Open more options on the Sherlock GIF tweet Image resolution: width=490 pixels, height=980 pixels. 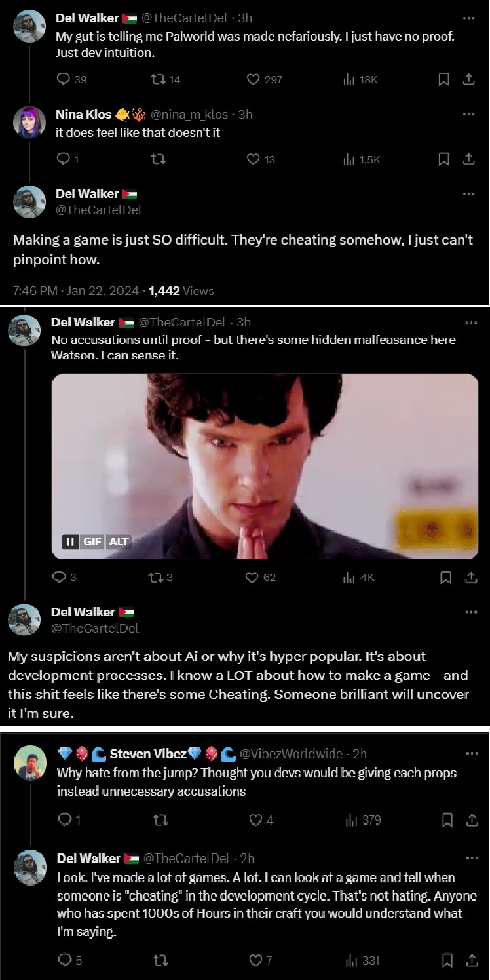pos(471,323)
